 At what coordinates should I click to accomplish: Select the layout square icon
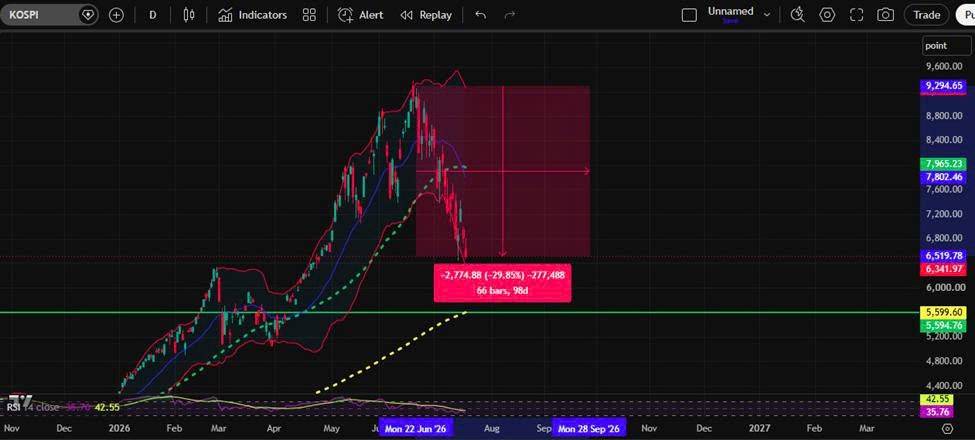pos(689,16)
